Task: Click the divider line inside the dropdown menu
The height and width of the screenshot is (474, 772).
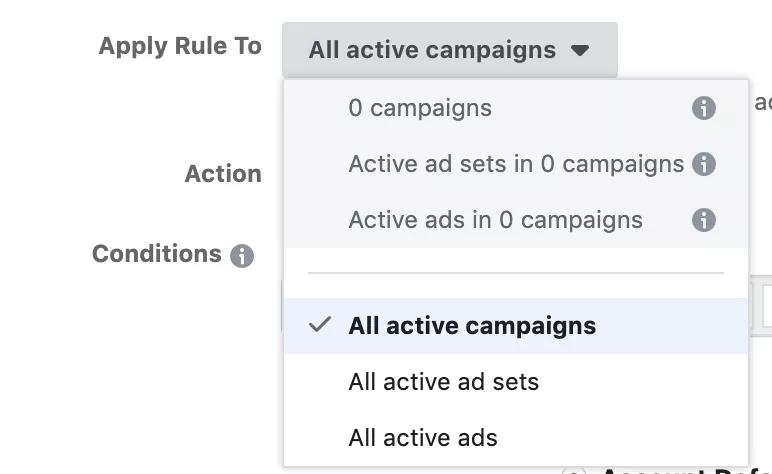Action: 515,272
